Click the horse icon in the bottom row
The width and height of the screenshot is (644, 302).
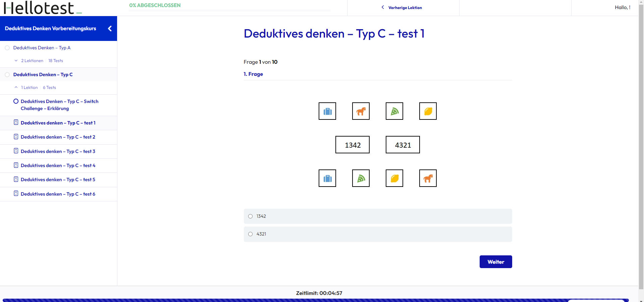[x=428, y=178]
